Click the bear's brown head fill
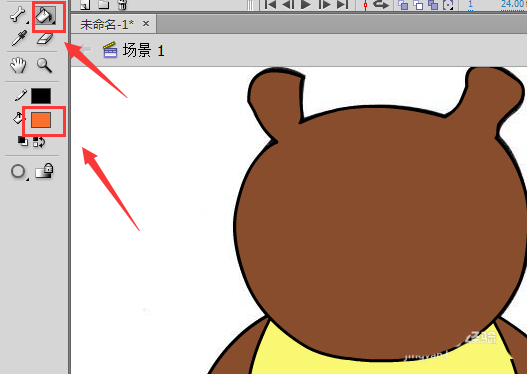 point(380,232)
